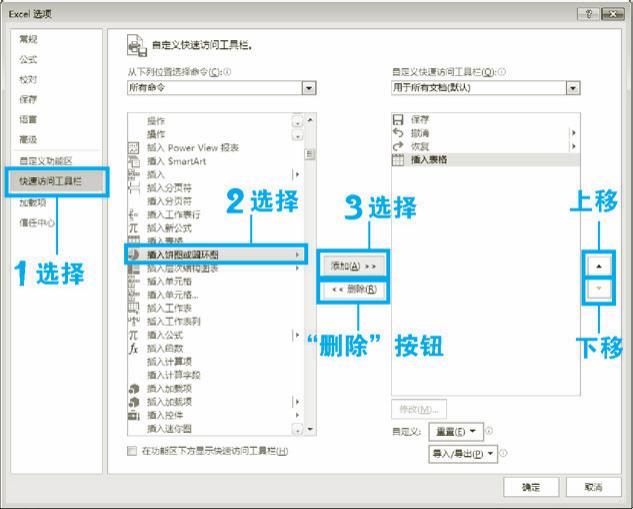Click submenu arrow on the 插入公式 row
Image resolution: width=633 pixels, height=509 pixels.
297,335
